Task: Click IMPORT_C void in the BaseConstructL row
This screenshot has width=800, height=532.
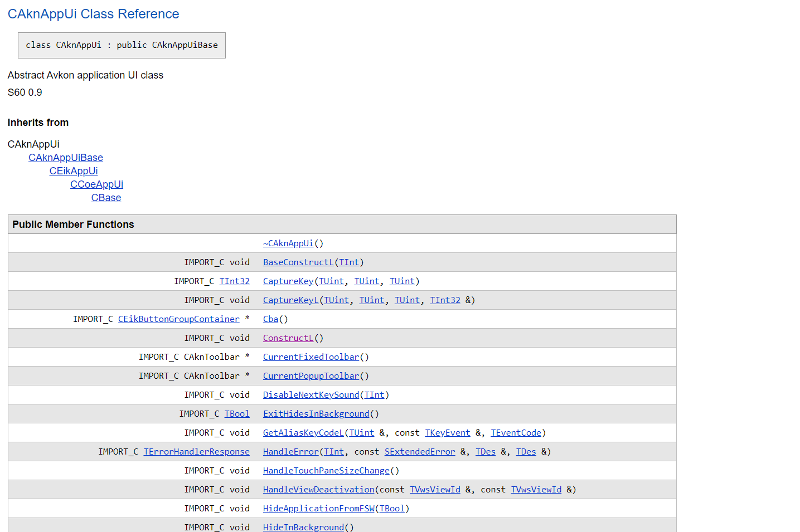Action: click(x=217, y=262)
